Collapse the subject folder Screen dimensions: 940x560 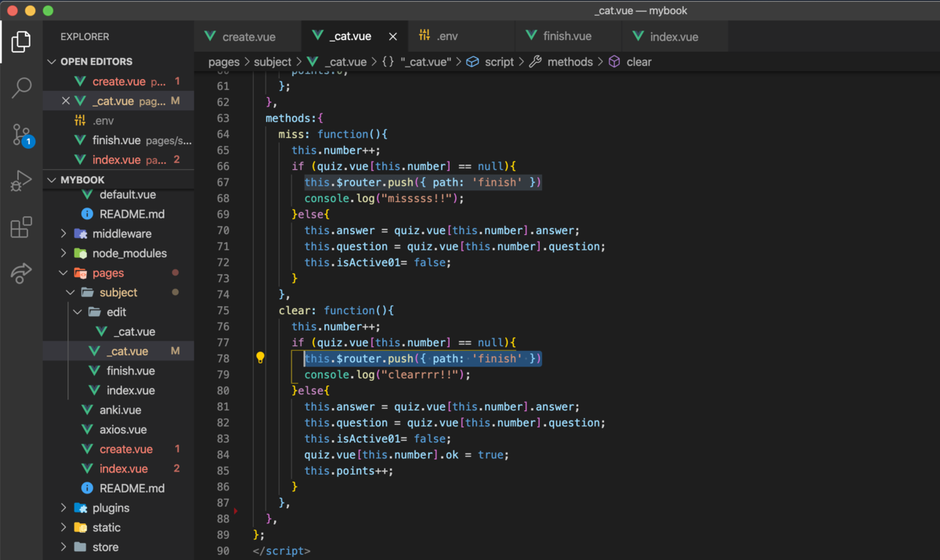coord(71,292)
